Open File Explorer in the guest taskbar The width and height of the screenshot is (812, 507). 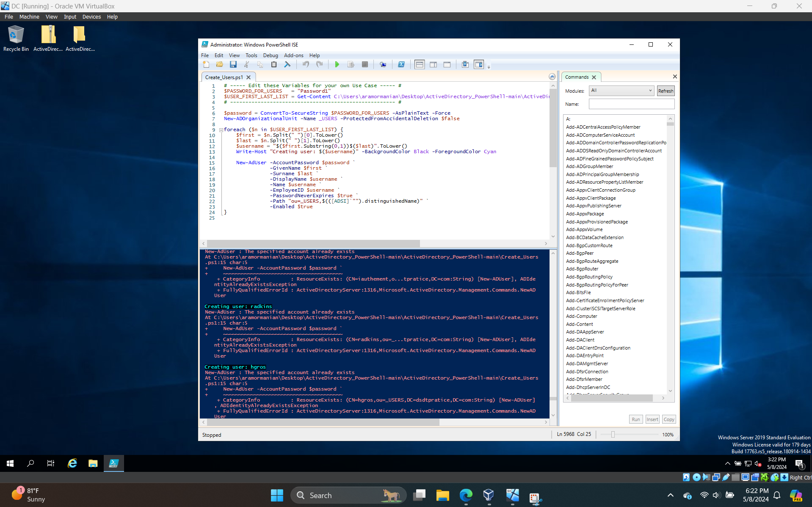[x=93, y=463]
